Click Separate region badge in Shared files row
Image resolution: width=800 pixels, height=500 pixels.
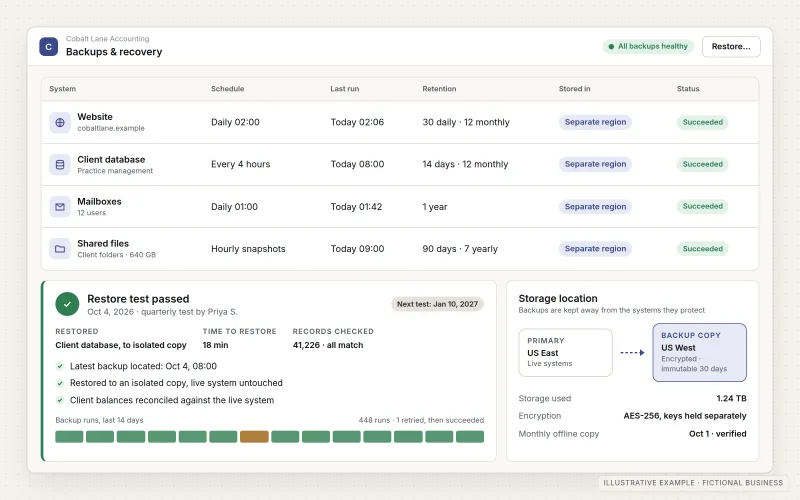point(595,248)
